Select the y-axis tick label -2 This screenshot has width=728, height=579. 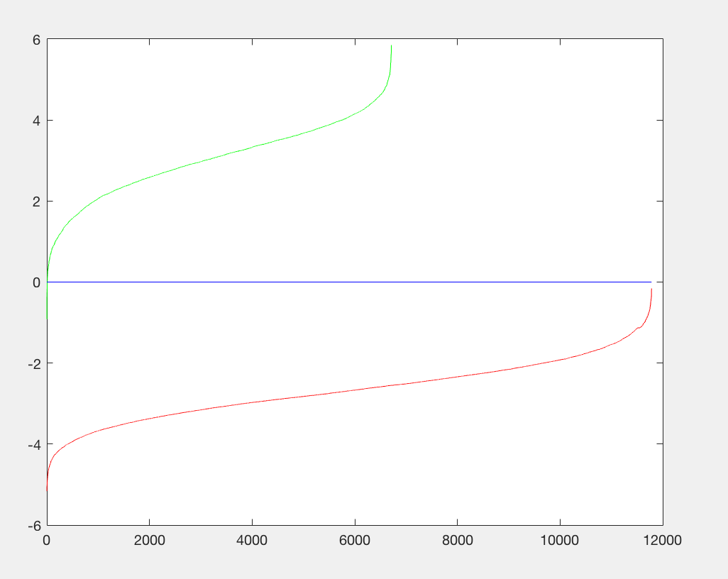pos(31,363)
